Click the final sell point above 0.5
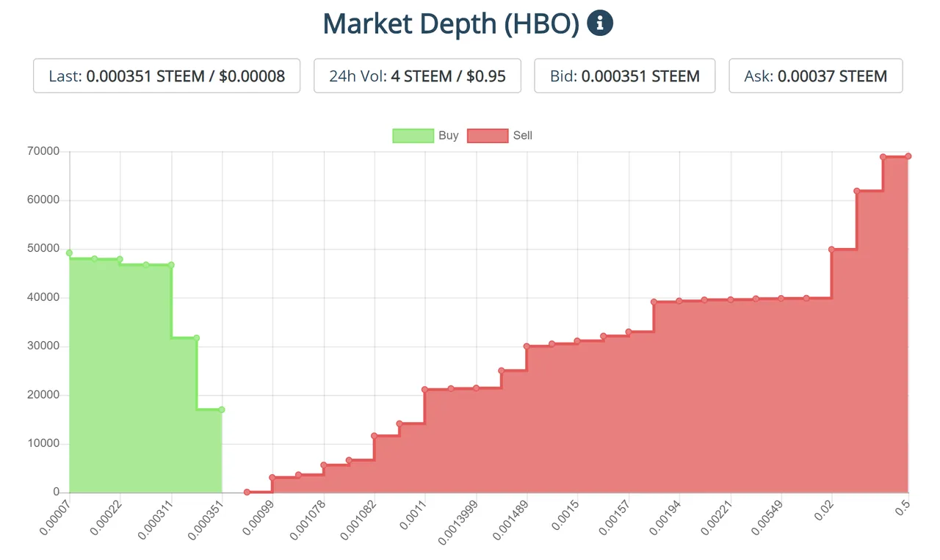940x560 pixels. (908, 156)
